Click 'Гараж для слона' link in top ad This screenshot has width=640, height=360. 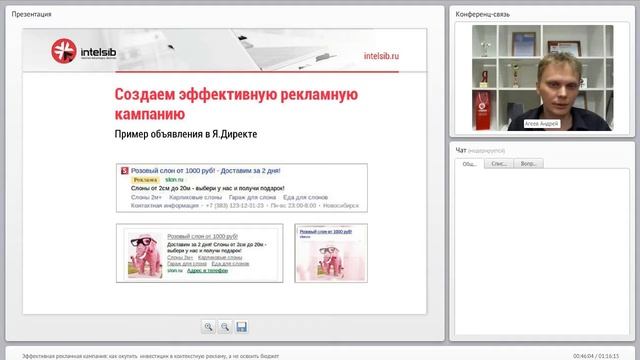pyautogui.click(x=252, y=197)
